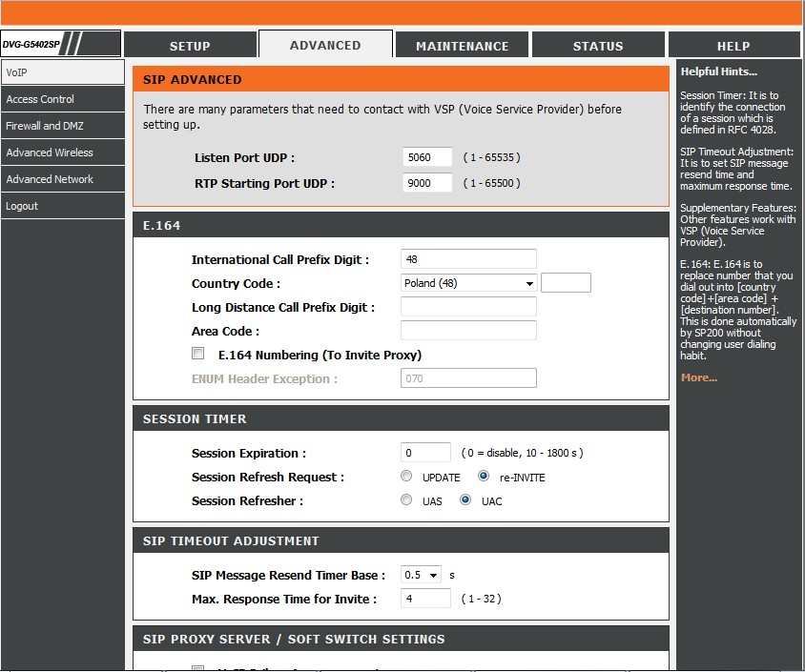Click the SIP TIMEOUT ADJUSTMENT header

pos(401,540)
